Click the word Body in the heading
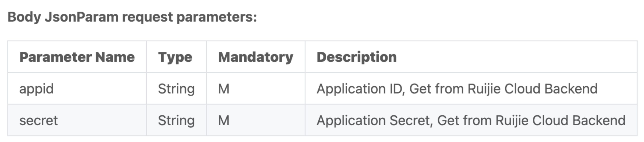This screenshot has width=644, height=142. tap(24, 18)
